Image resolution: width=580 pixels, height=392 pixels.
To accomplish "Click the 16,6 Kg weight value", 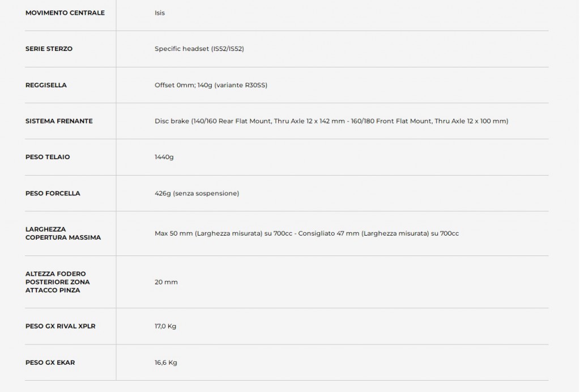I will click(x=166, y=363).
